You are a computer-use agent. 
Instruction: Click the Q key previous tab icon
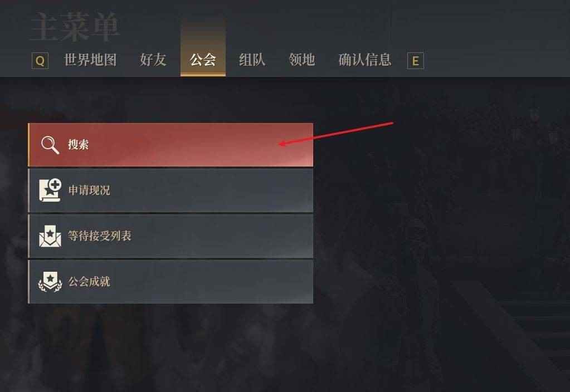tap(40, 61)
